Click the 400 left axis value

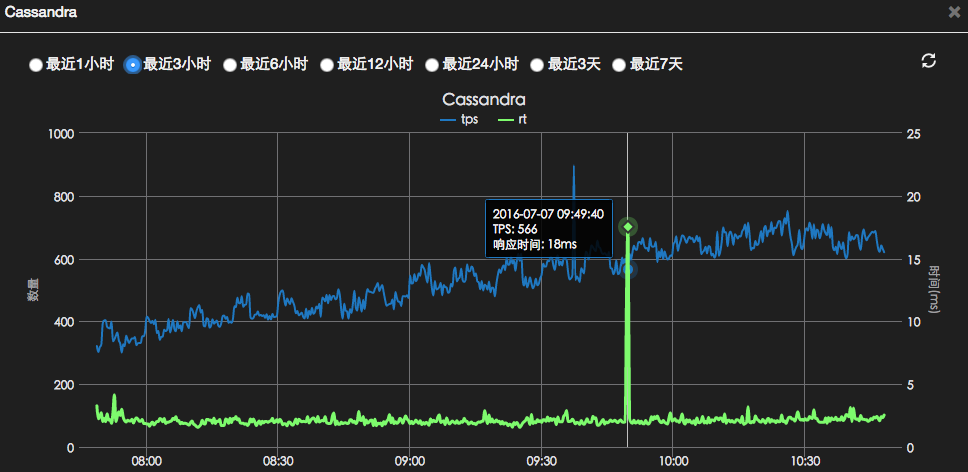[x=64, y=323]
